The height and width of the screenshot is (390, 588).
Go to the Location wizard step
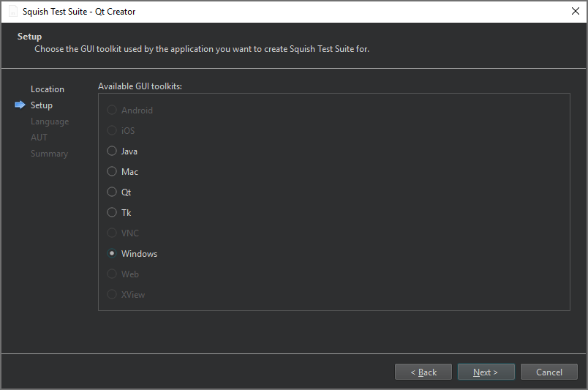point(48,89)
